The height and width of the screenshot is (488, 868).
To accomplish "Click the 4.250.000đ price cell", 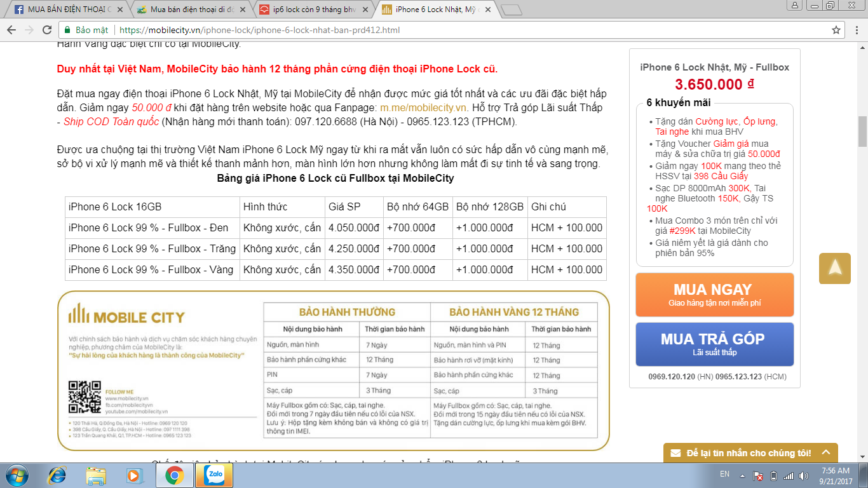I will (x=354, y=248).
